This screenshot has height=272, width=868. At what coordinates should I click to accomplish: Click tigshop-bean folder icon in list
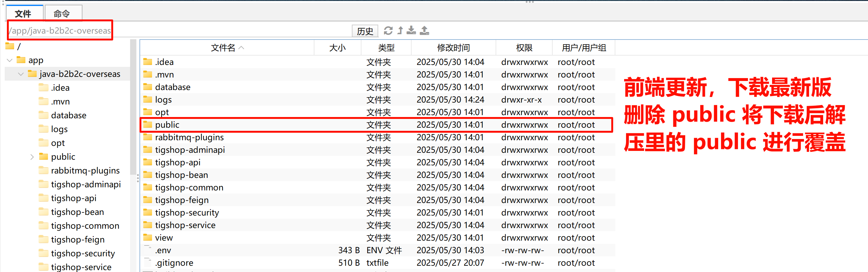[147, 175]
